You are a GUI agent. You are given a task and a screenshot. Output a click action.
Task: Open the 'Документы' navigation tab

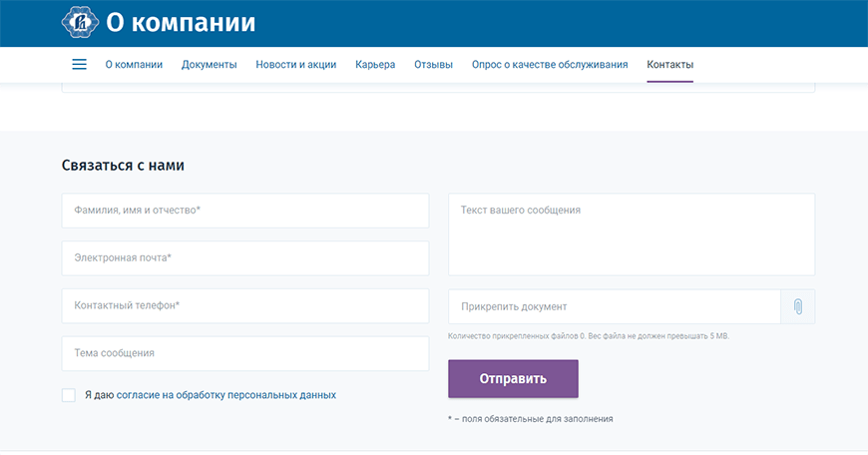pos(209,65)
